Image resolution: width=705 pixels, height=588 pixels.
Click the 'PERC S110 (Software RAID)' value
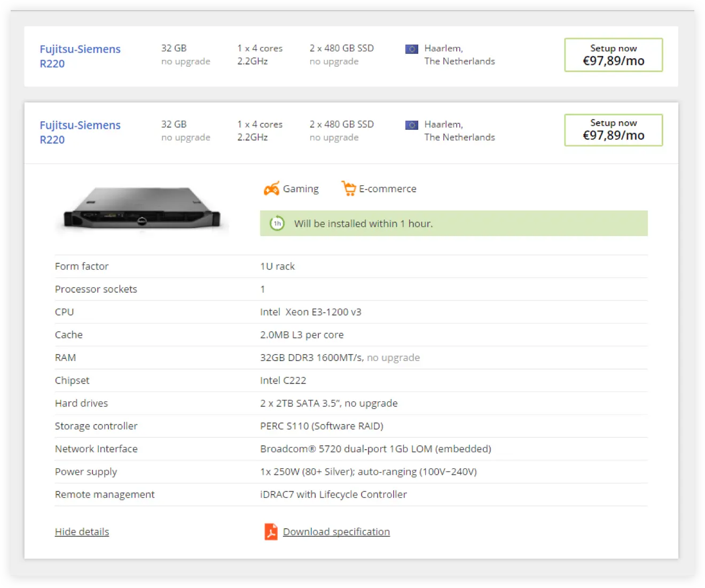322,426
